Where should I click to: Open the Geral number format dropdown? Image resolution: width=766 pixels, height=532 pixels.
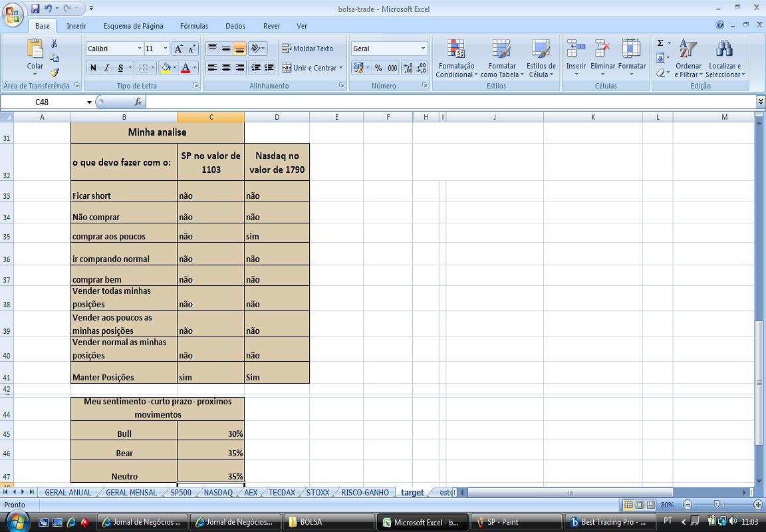click(423, 49)
